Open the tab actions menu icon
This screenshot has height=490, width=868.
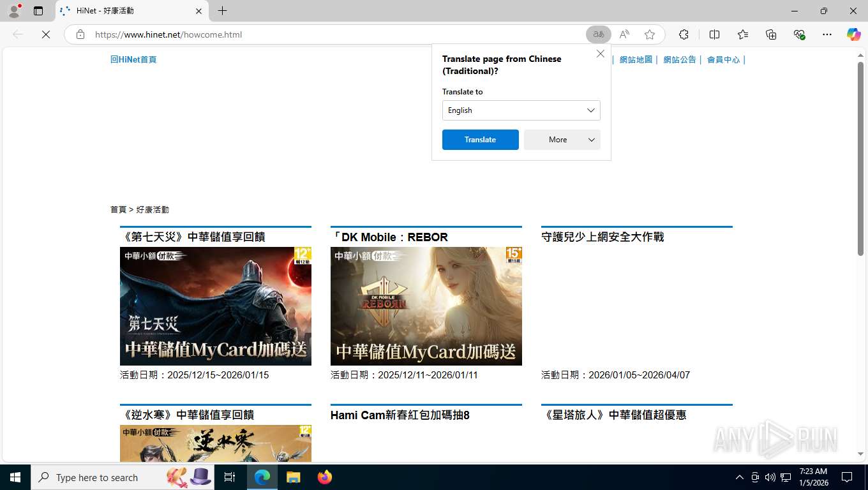coord(38,11)
